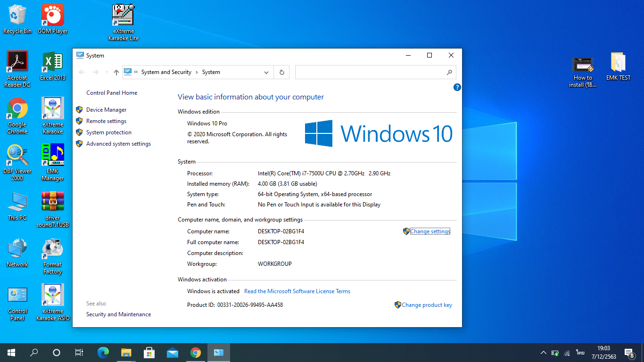Show hidden system tray icons

[543, 353]
